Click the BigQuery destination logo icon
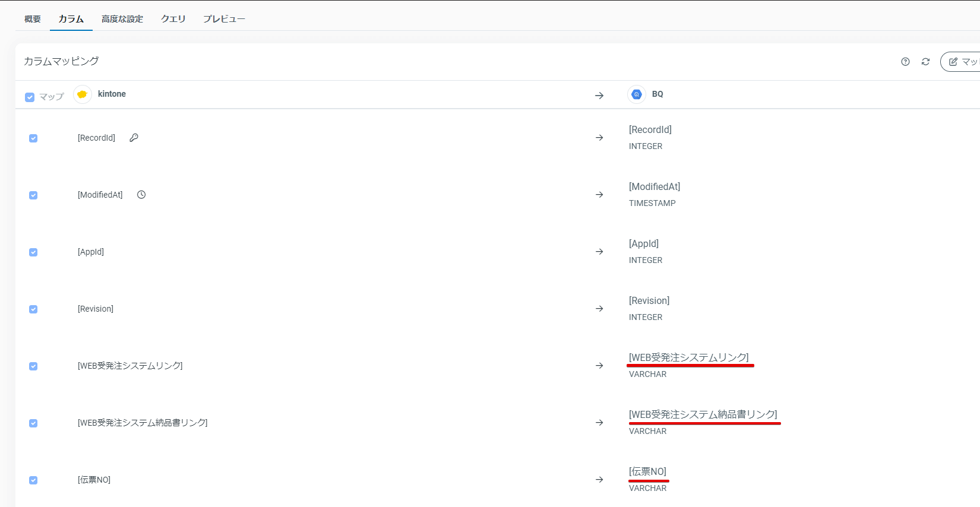The height and width of the screenshot is (507, 980). tap(637, 94)
